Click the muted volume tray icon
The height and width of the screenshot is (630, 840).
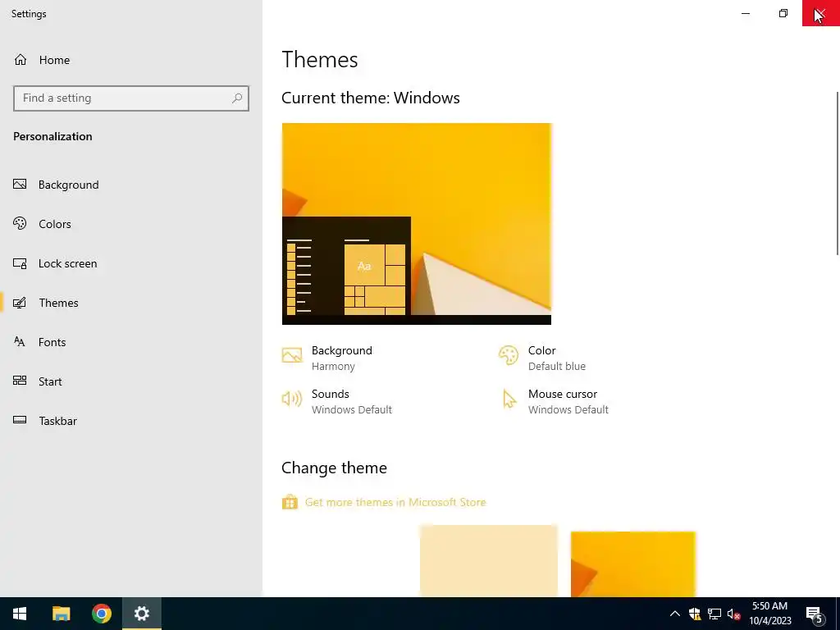[733, 614]
